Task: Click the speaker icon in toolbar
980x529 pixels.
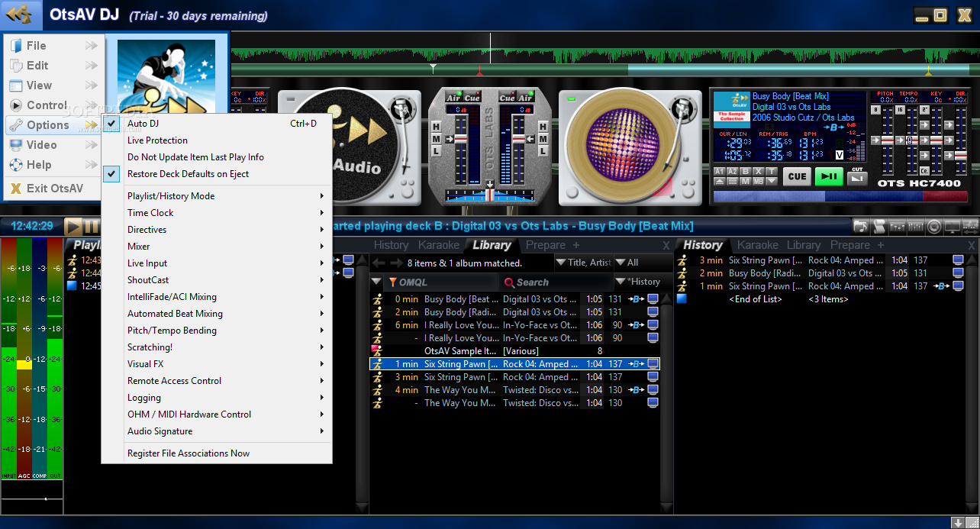Action: pos(933,227)
